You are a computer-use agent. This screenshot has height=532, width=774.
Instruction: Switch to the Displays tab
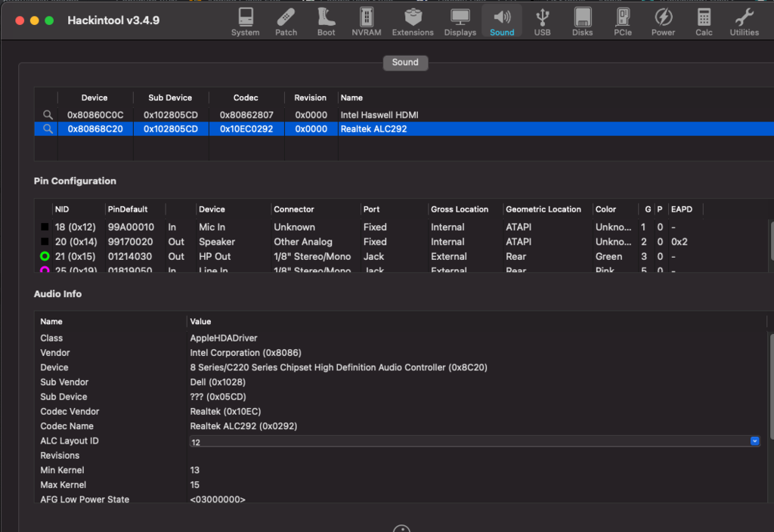pos(460,20)
